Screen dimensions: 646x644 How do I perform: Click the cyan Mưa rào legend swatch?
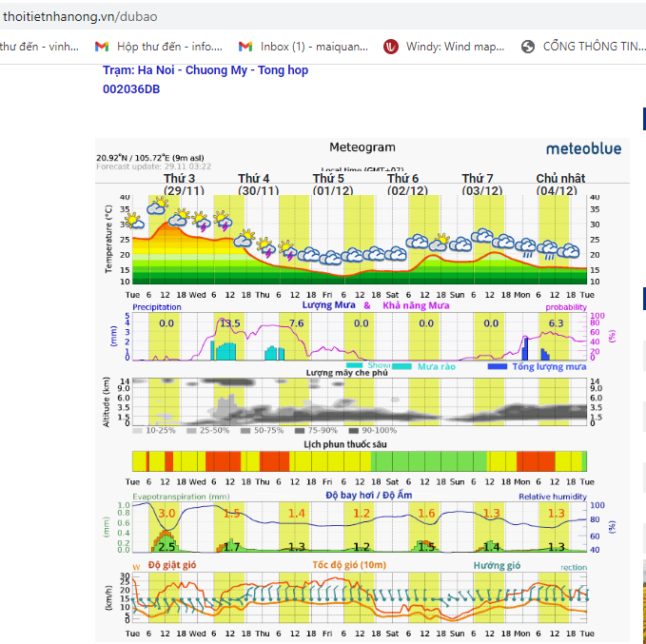tap(402, 365)
